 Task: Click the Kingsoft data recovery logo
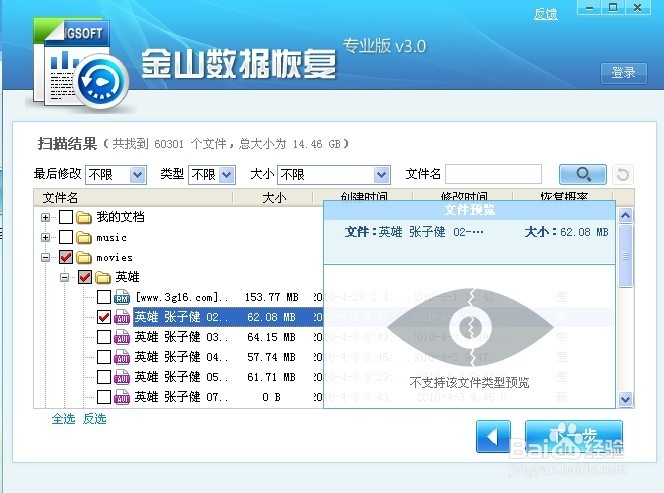pyautogui.click(x=80, y=64)
